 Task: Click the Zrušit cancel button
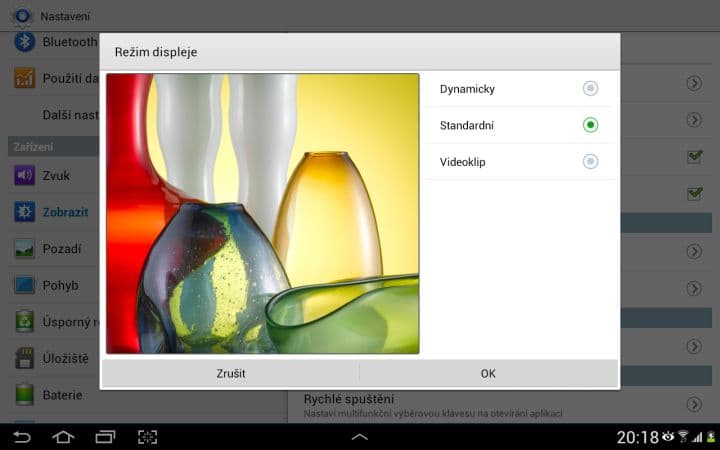tap(231, 373)
